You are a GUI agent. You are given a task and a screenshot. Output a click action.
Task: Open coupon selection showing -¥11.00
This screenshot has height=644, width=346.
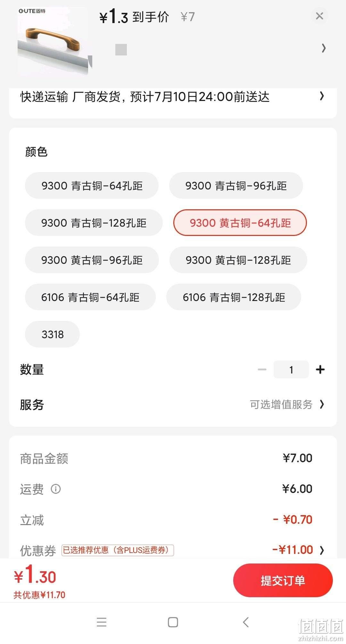click(x=298, y=550)
